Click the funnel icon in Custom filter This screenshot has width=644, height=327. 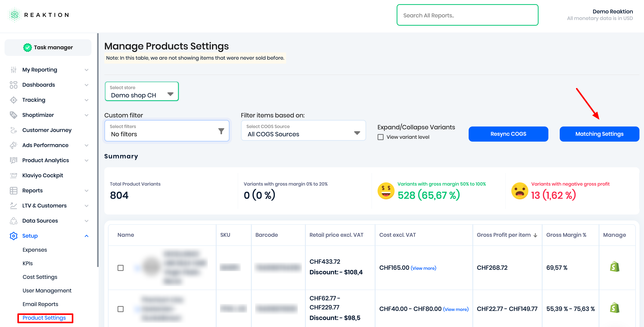pyautogui.click(x=221, y=131)
